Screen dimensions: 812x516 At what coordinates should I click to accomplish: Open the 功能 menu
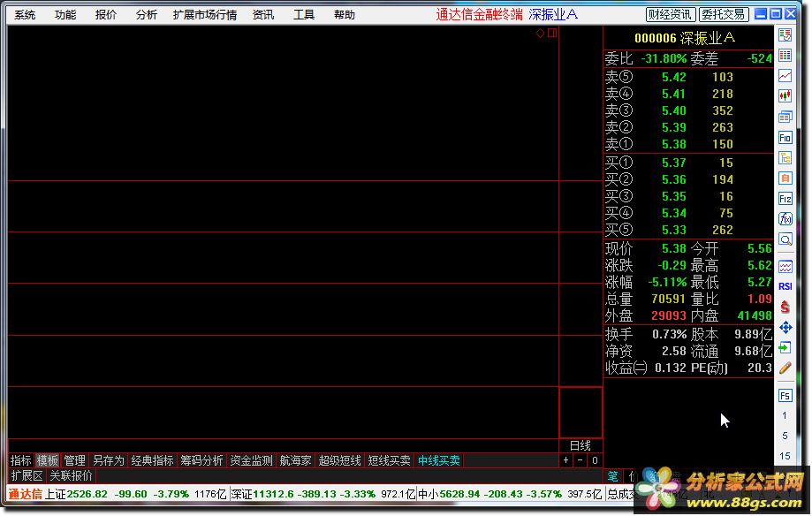pyautogui.click(x=65, y=15)
